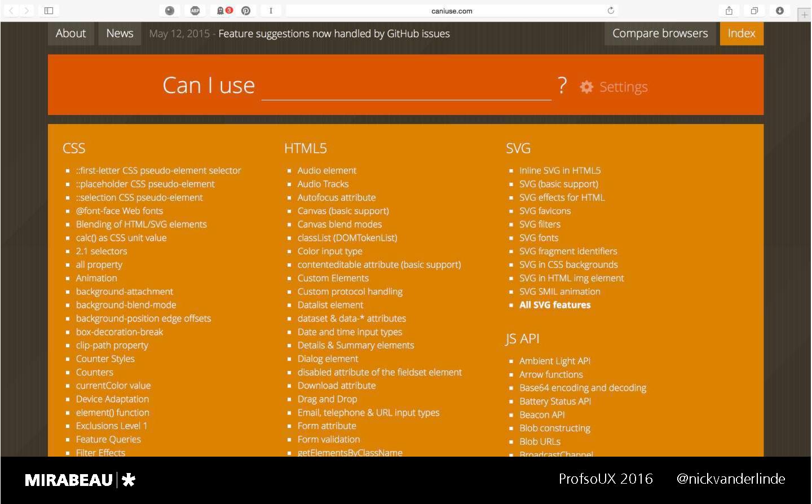Open 'Battery Status API' link
Viewport: 812px width, 504px height.
click(x=555, y=401)
